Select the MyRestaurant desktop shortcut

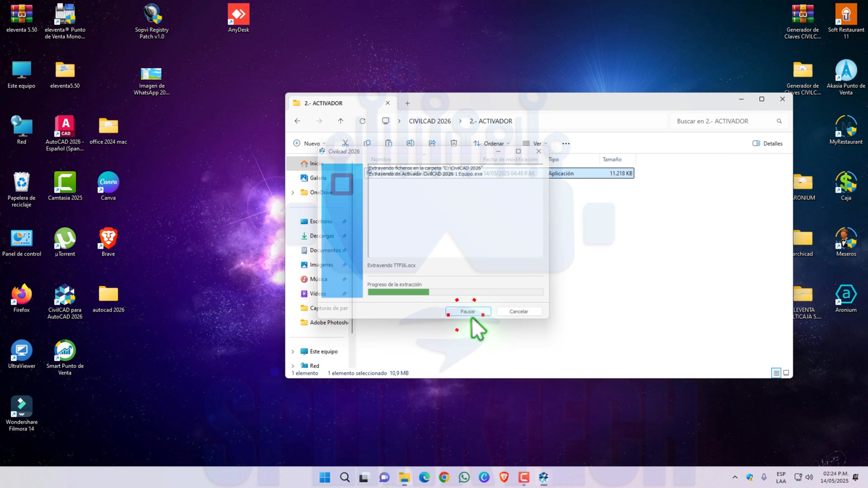[x=846, y=130]
